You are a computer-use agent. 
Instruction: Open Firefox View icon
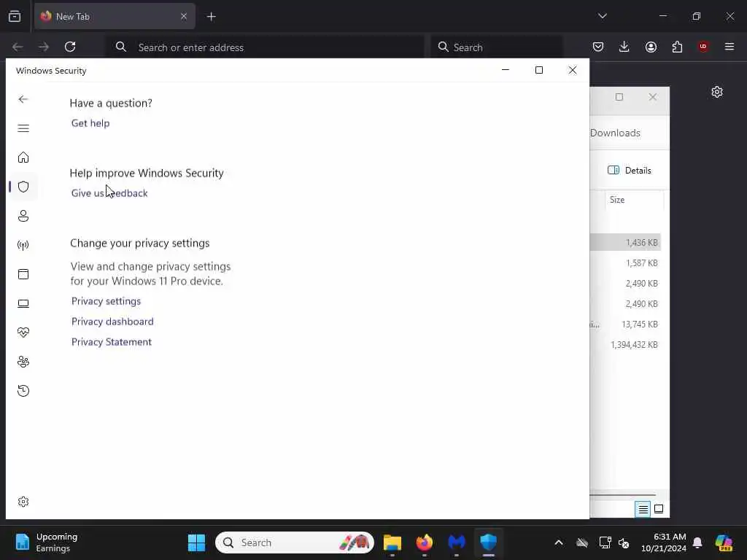click(x=15, y=16)
